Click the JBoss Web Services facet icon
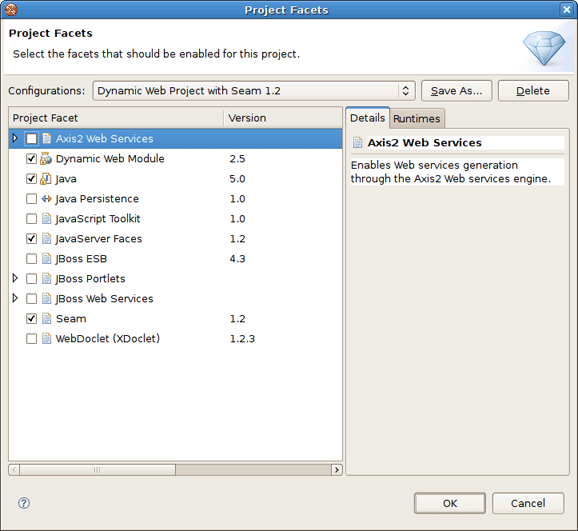Image resolution: width=578 pixels, height=531 pixels. coord(46,298)
